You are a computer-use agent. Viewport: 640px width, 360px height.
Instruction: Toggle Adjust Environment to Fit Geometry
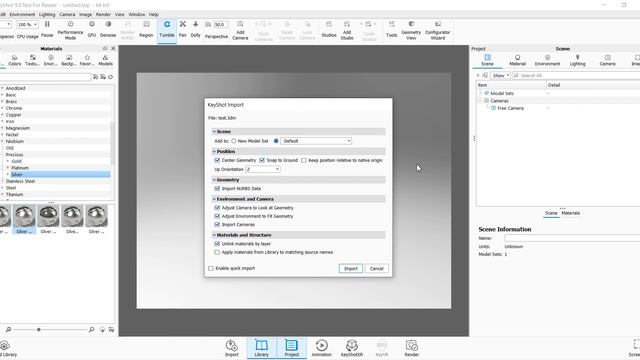[217, 216]
